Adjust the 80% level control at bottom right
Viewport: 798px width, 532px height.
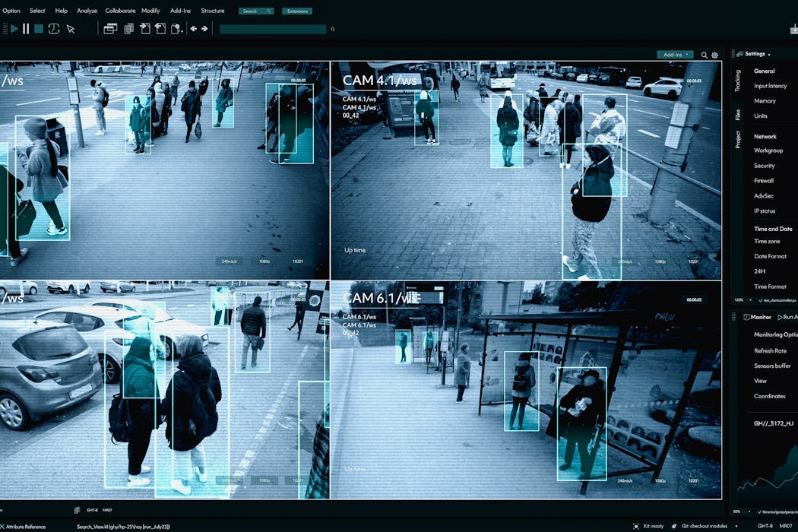[x=736, y=511]
